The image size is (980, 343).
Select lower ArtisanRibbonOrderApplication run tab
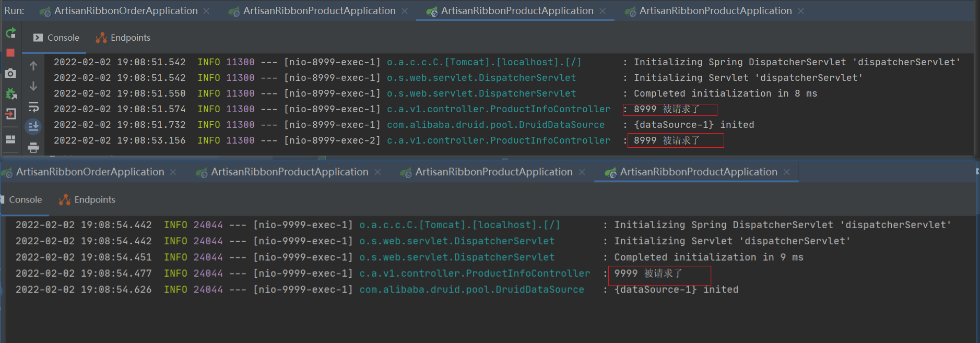90,172
